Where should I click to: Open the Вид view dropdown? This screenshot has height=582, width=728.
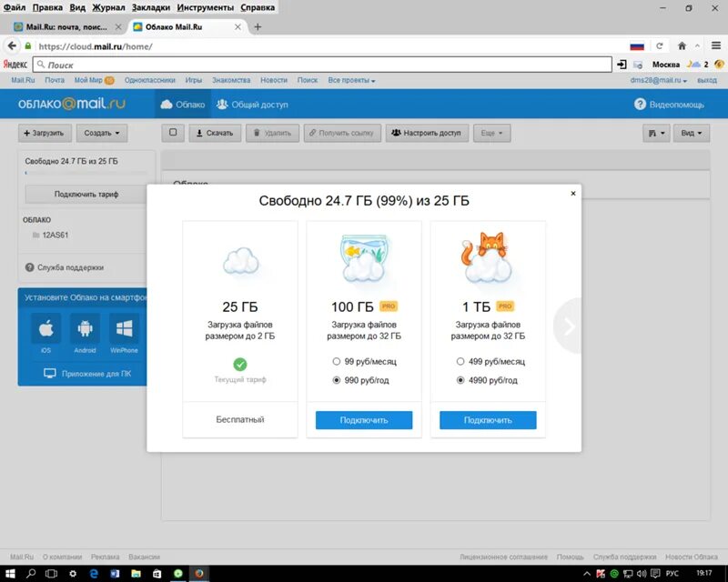(692, 133)
